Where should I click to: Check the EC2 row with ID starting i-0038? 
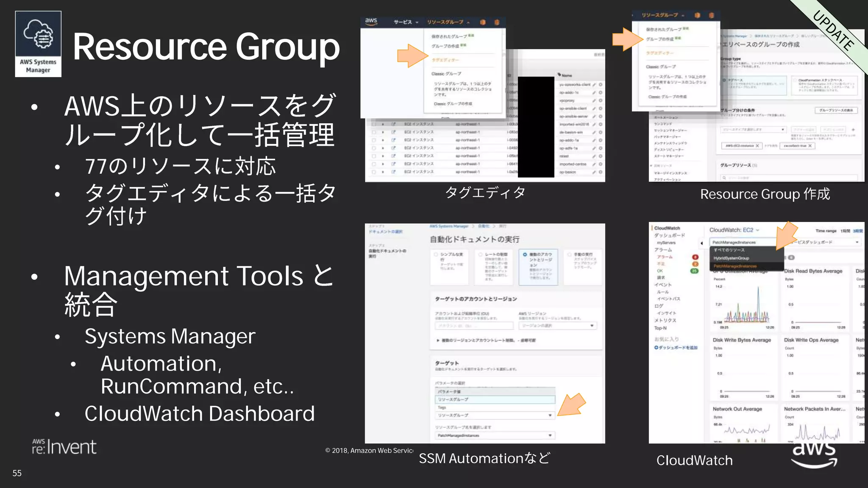click(374, 140)
